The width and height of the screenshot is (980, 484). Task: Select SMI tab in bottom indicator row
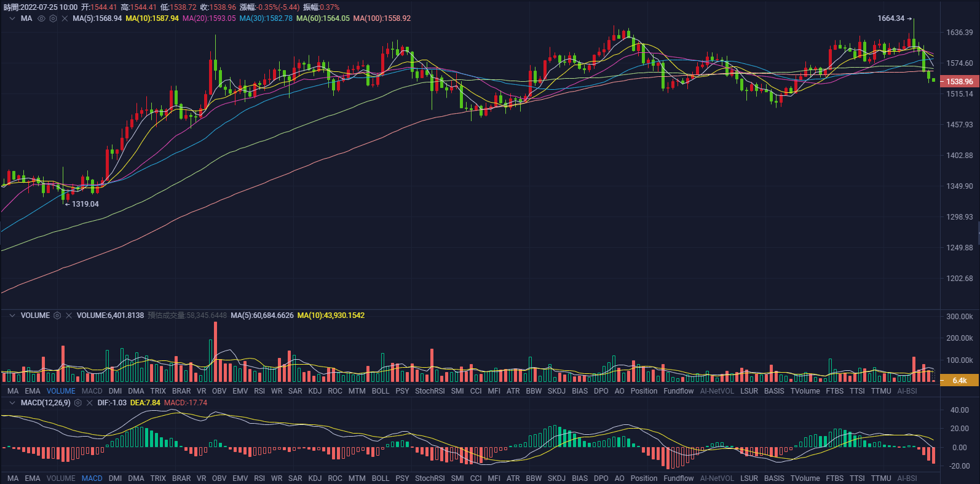click(457, 478)
